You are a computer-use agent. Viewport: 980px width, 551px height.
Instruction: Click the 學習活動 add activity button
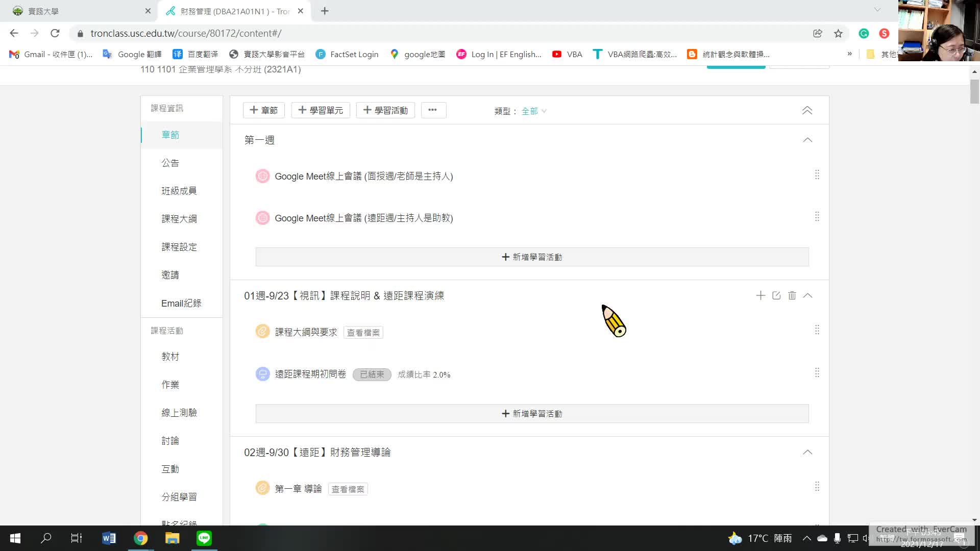click(x=385, y=110)
